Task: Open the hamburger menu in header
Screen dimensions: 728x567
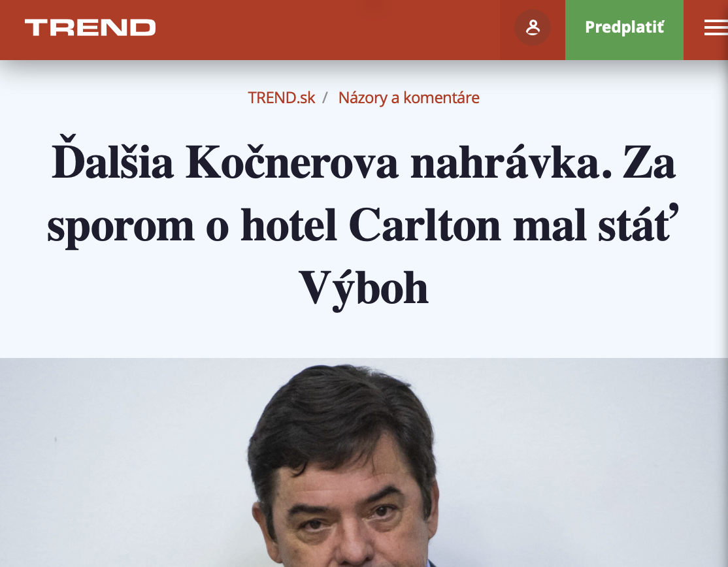Action: (x=716, y=28)
